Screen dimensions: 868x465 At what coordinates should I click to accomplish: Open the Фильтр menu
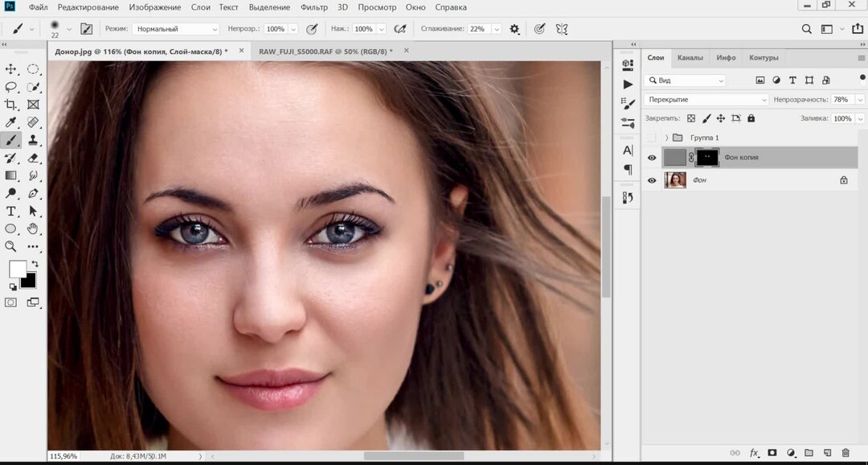point(314,7)
